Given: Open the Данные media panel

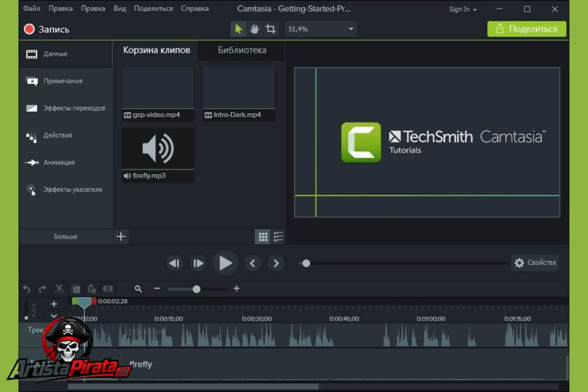Looking at the screenshot, I should (66, 54).
